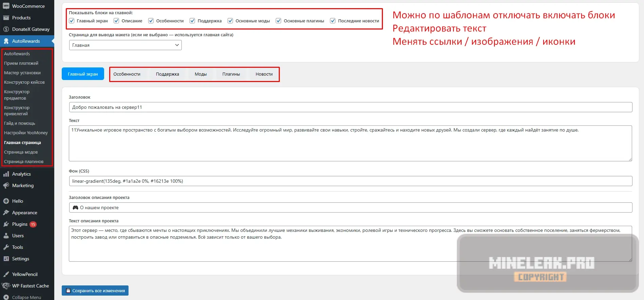Disable the 'Последние новости' checkbox
The width and height of the screenshot is (644, 300).
click(333, 21)
